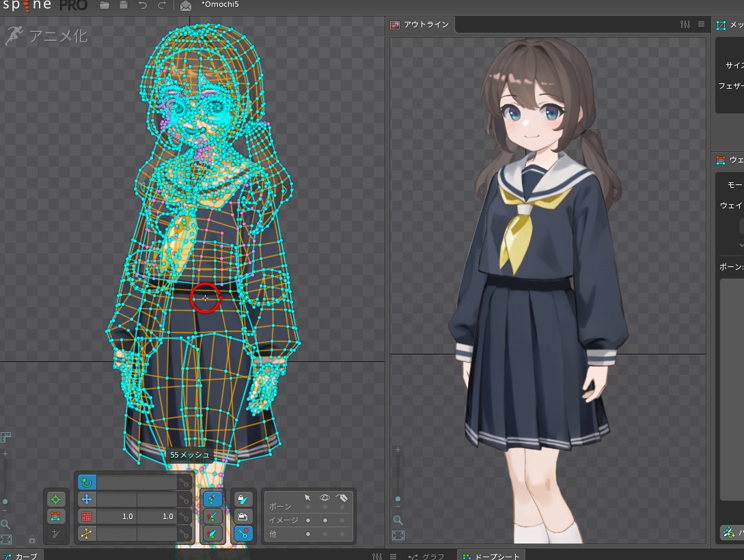Switch to the ドープシート tab

coord(491,556)
